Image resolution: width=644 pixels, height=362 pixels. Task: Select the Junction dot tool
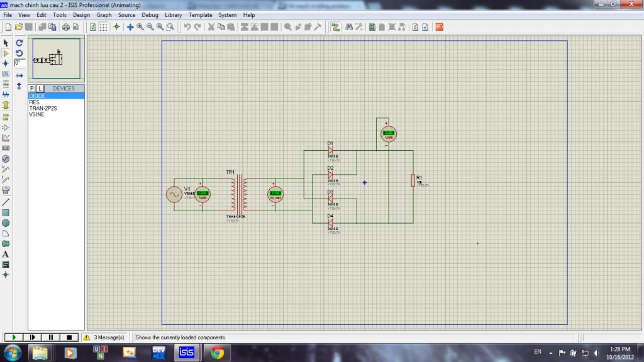[6, 63]
